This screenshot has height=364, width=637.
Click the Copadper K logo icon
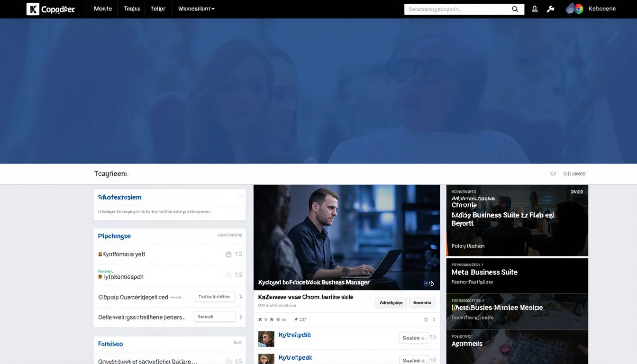(x=33, y=9)
